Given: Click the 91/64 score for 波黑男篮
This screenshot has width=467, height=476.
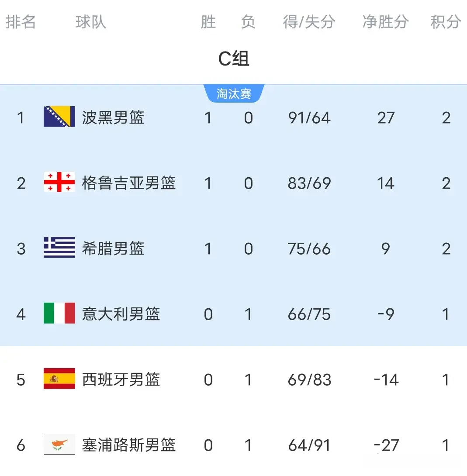Looking at the screenshot, I should 309,118.
